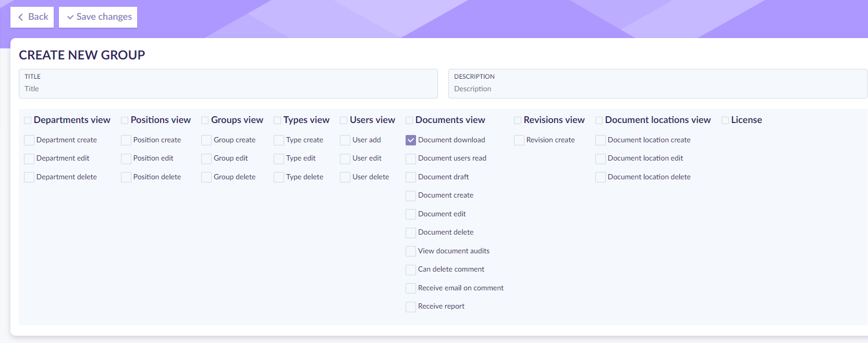Click the Back button
868x343 pixels.
pos(32,17)
